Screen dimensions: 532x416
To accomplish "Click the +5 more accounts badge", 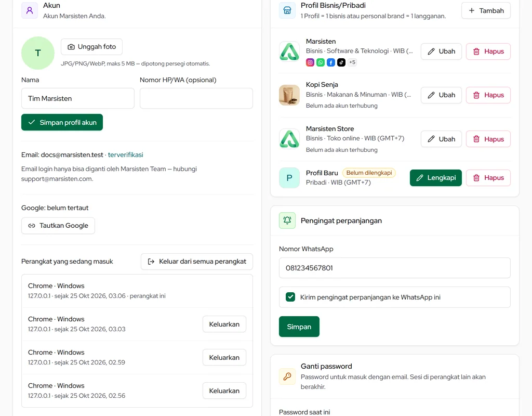I will click(352, 62).
